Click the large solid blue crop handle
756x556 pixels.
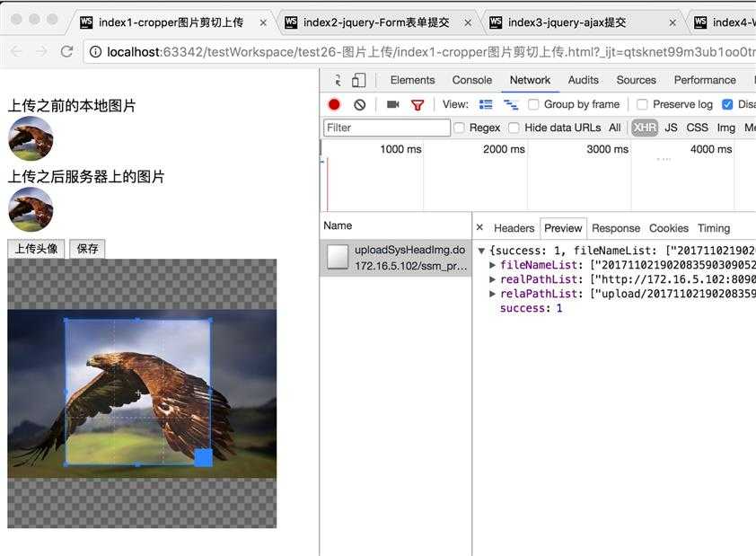tap(203, 457)
